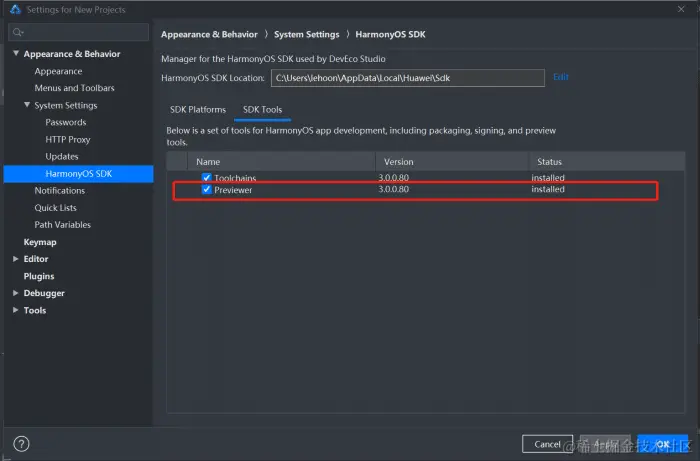Click Appearance & Behavior in the breadcrumb
The image size is (700, 461).
209,34
